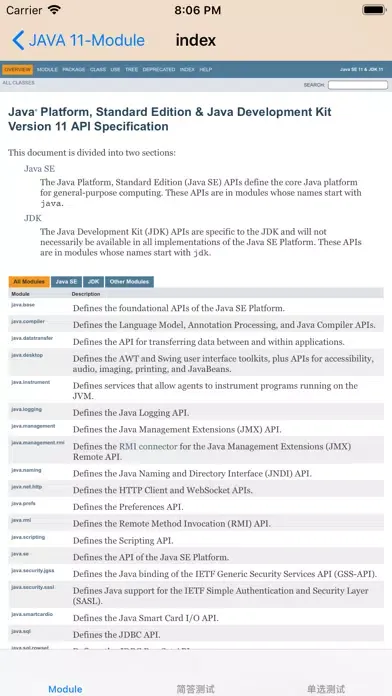Open DEPRECATED in the javadoc navigation bar
392x696 pixels.
tap(158, 70)
